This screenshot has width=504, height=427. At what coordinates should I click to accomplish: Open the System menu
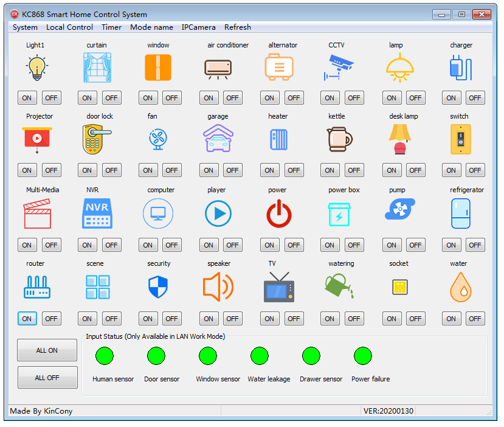25,27
